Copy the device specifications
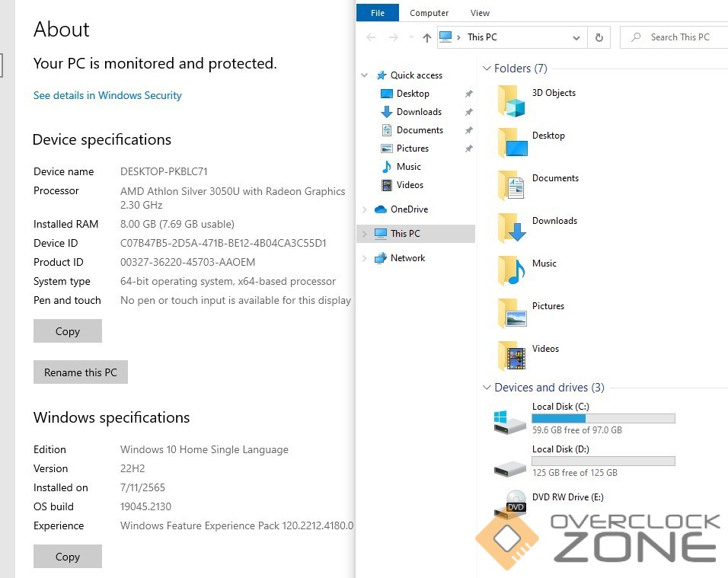Screen dimensions: 728x578 pyautogui.click(x=68, y=331)
